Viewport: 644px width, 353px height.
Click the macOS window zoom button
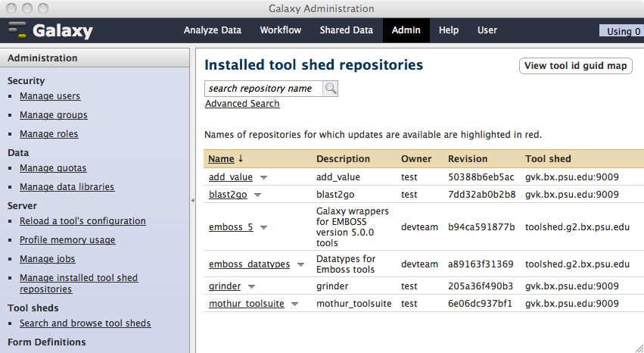coord(42,8)
